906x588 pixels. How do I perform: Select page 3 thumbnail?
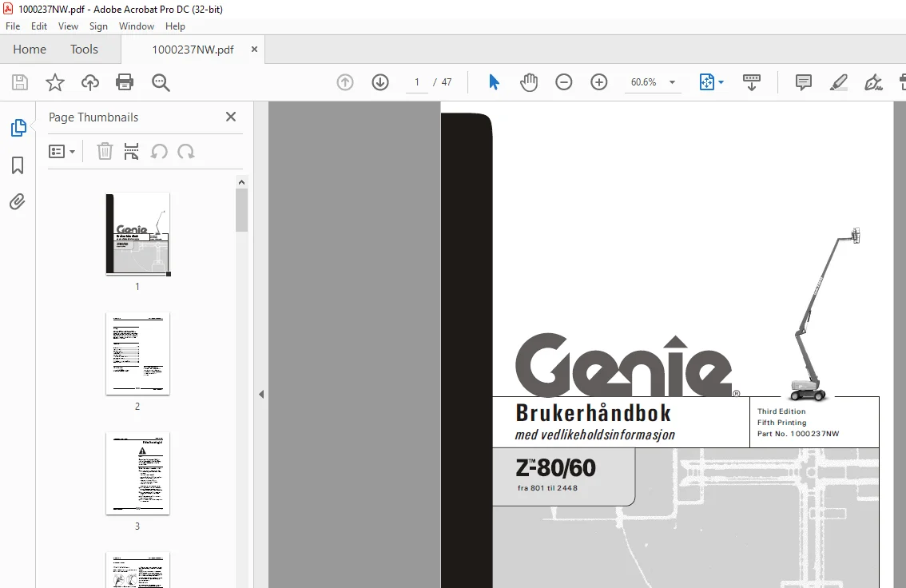(x=137, y=473)
